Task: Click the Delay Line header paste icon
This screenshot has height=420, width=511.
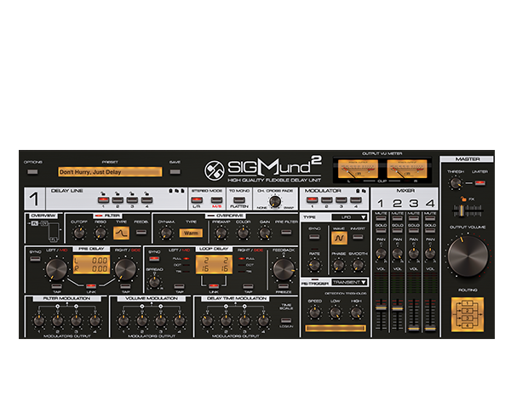Action: 182,191
